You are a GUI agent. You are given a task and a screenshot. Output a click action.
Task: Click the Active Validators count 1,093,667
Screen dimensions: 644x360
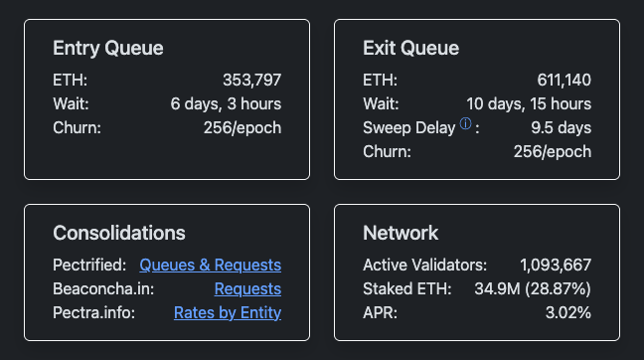pos(556,266)
